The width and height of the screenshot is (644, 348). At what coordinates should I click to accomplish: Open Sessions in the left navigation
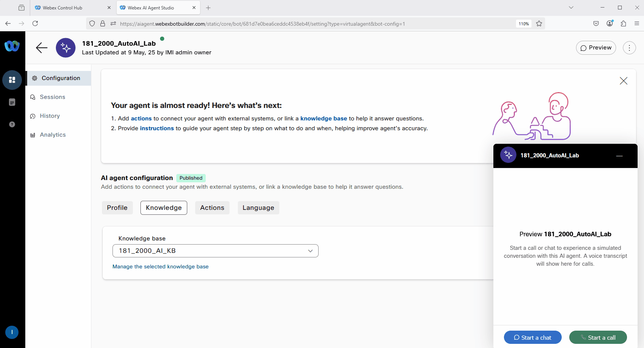click(52, 97)
